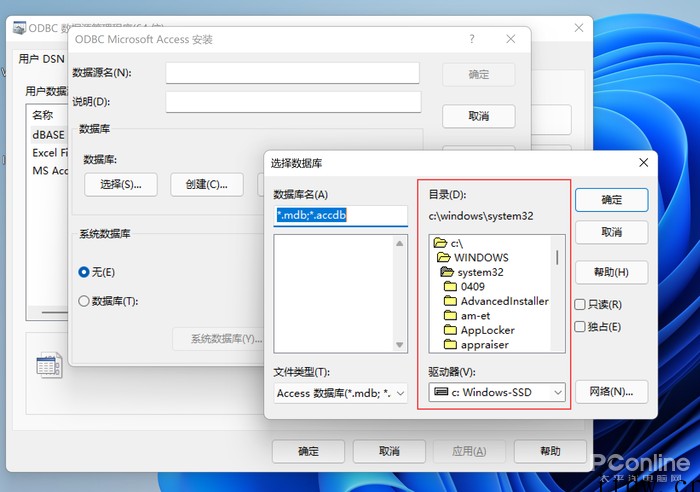Select the am-et folder
Image resolution: width=700 pixels, height=492 pixels.
coord(467,316)
